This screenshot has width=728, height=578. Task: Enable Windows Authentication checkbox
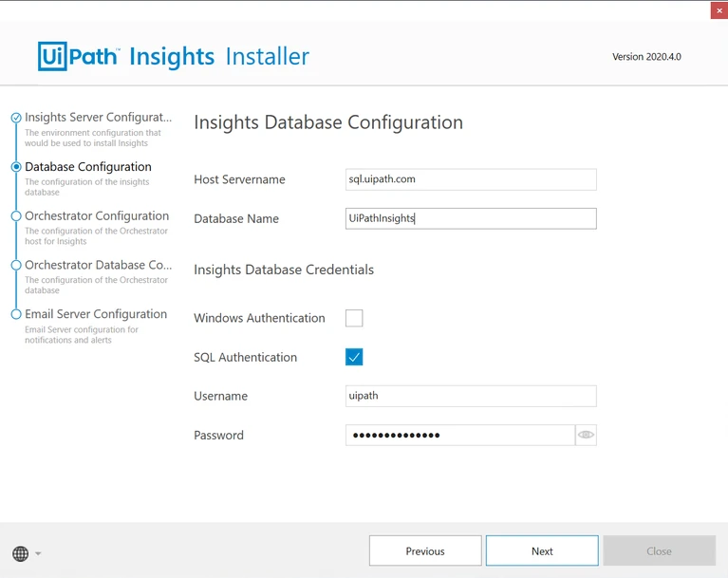pos(354,318)
